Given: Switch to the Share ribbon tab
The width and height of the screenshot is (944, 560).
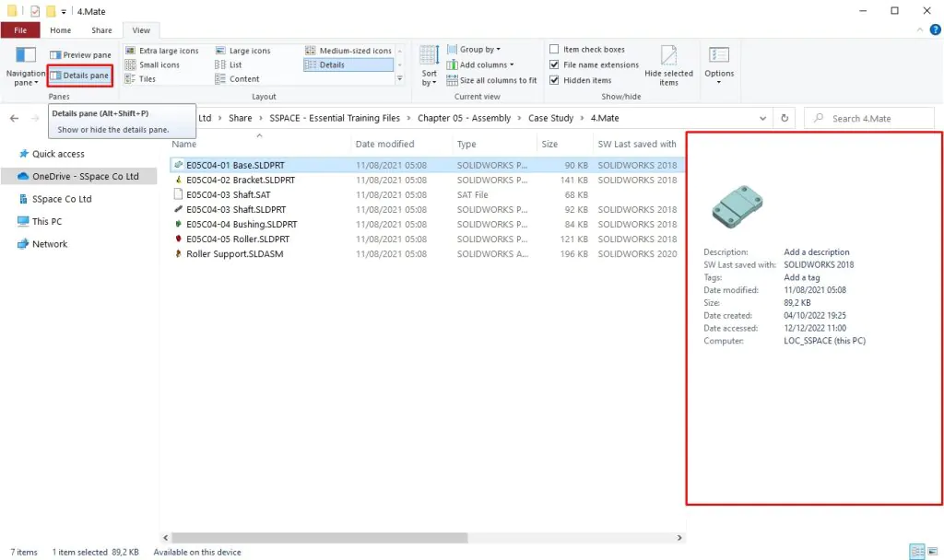Looking at the screenshot, I should tap(101, 30).
